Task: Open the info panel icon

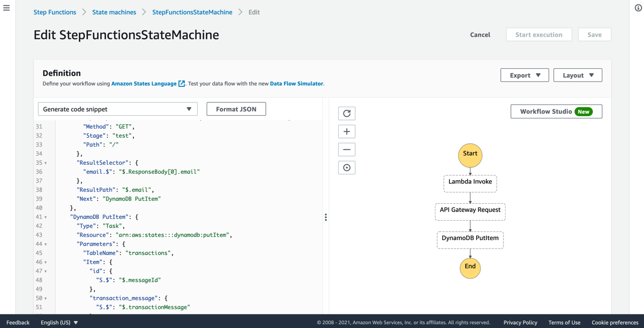Action: [638, 8]
